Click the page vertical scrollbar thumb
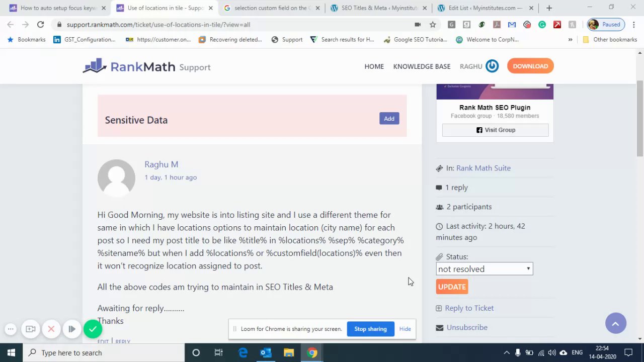This screenshot has height=362, width=644. [x=639, y=118]
